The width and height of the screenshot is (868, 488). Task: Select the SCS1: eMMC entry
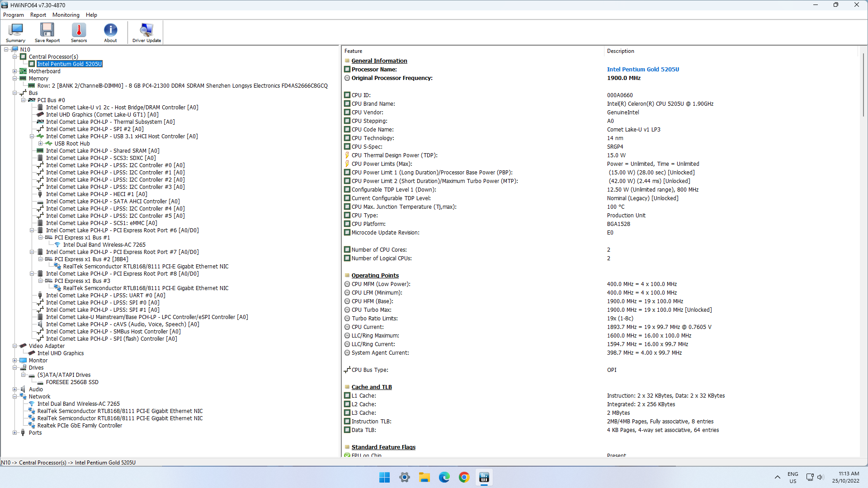tap(102, 223)
